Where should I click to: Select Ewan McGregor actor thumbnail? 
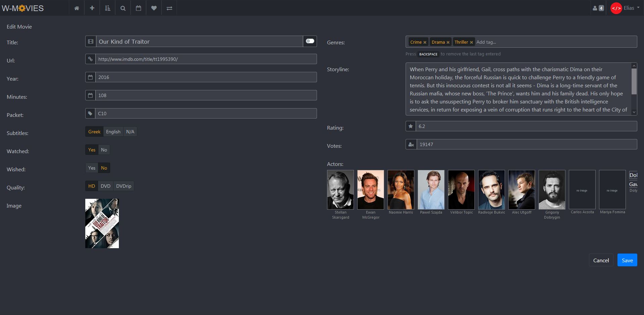(x=370, y=190)
